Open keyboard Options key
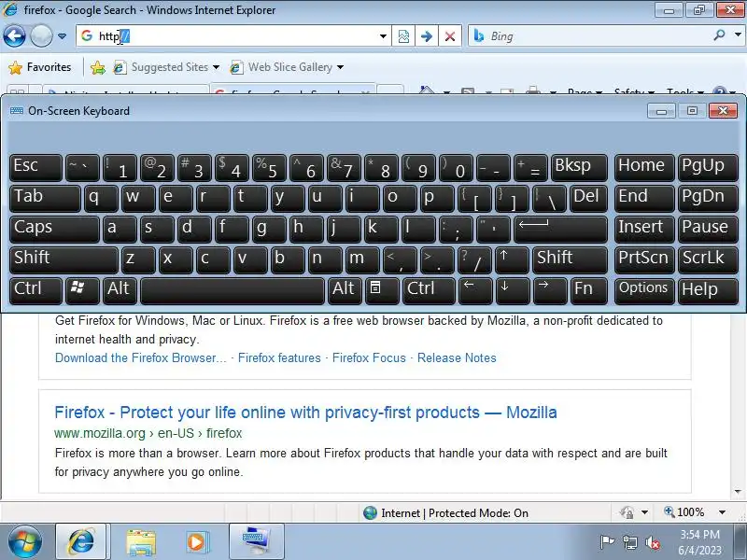 [x=644, y=290]
